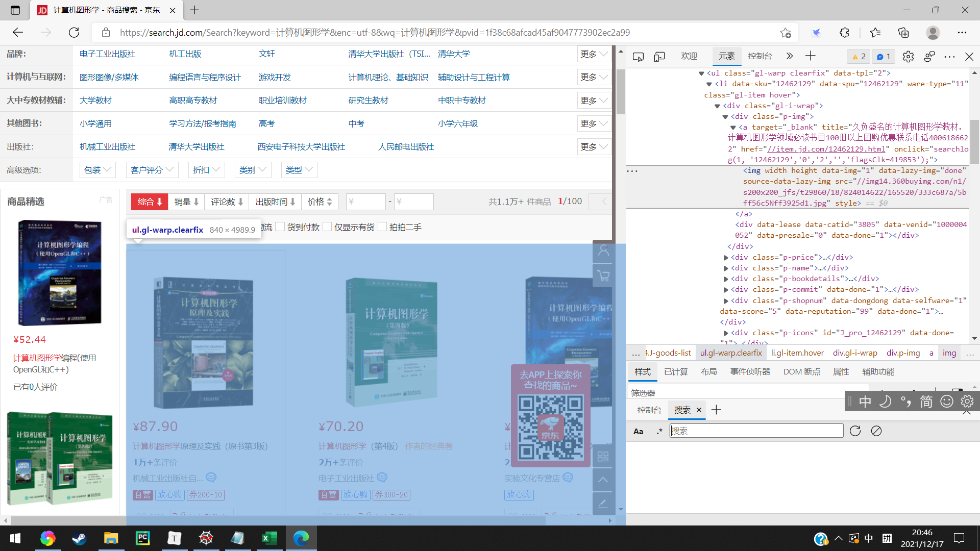Close the DevTools panel
The width and height of the screenshot is (980, 551).
point(969,57)
